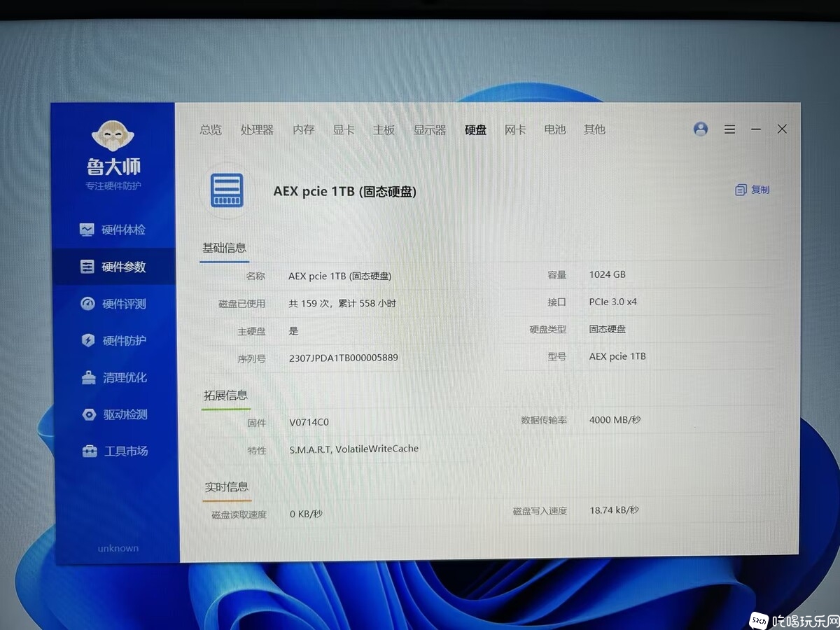Select serial number 2307JPDA1TB000005889
This screenshot has width=840, height=630.
point(343,358)
